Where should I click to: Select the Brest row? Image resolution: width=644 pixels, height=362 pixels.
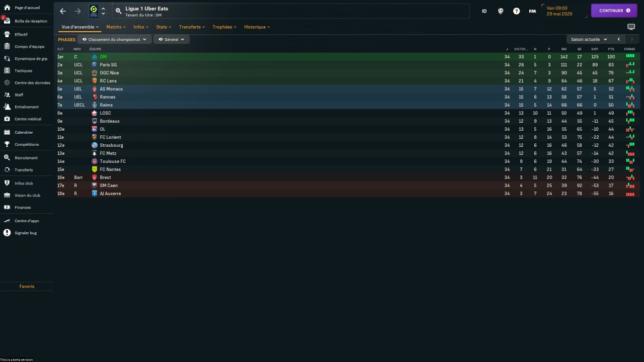click(x=349, y=177)
